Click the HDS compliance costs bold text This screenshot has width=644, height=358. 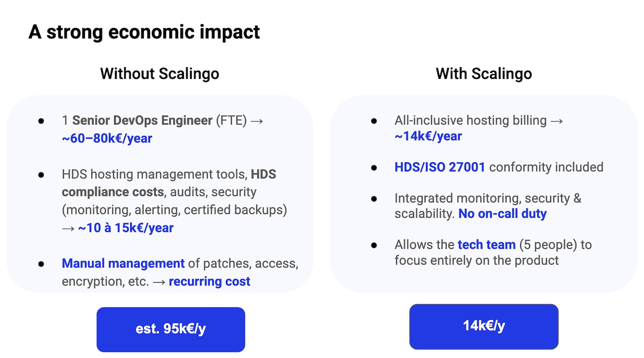[x=169, y=183]
